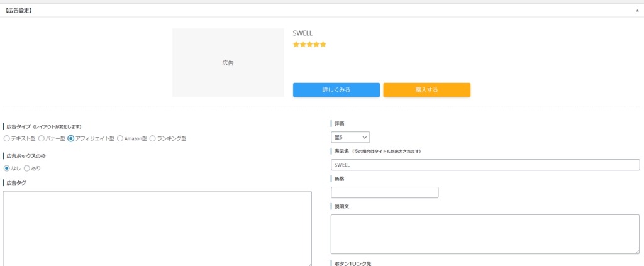
Task: Select the Amazon型 ad type radio
Action: coord(120,139)
